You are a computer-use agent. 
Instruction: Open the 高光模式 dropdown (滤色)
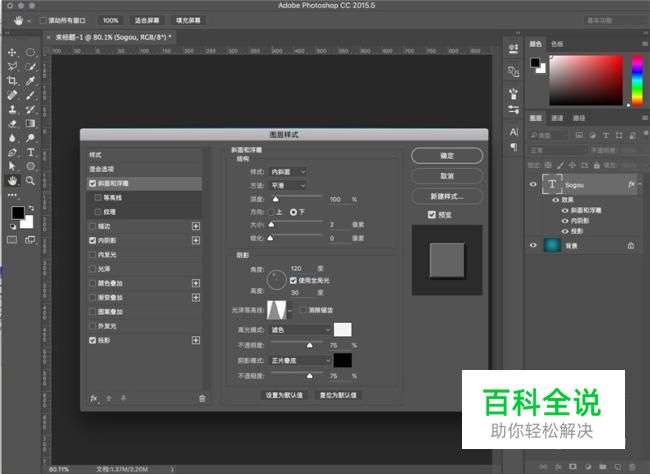[300, 330]
